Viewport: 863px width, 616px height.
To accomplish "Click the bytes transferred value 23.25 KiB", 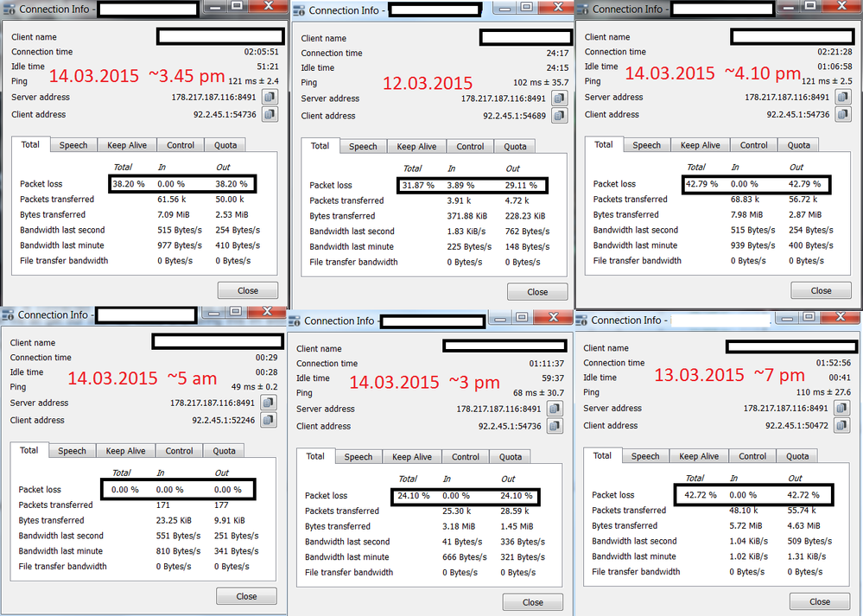I will [x=174, y=520].
